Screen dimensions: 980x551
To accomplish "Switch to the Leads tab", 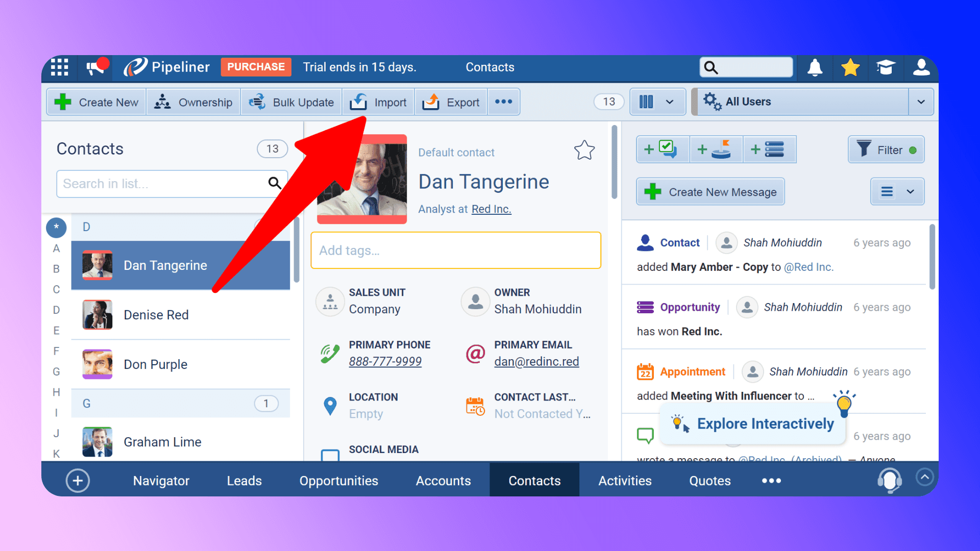I will (x=244, y=481).
